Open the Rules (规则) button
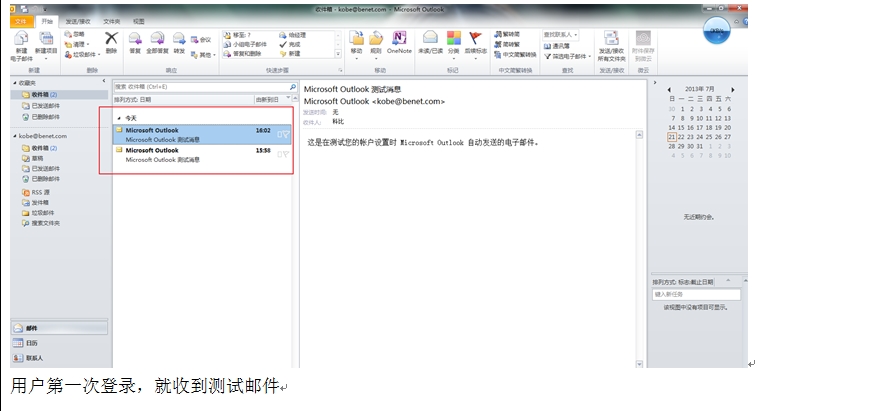884x411 pixels. pyautogui.click(x=376, y=38)
